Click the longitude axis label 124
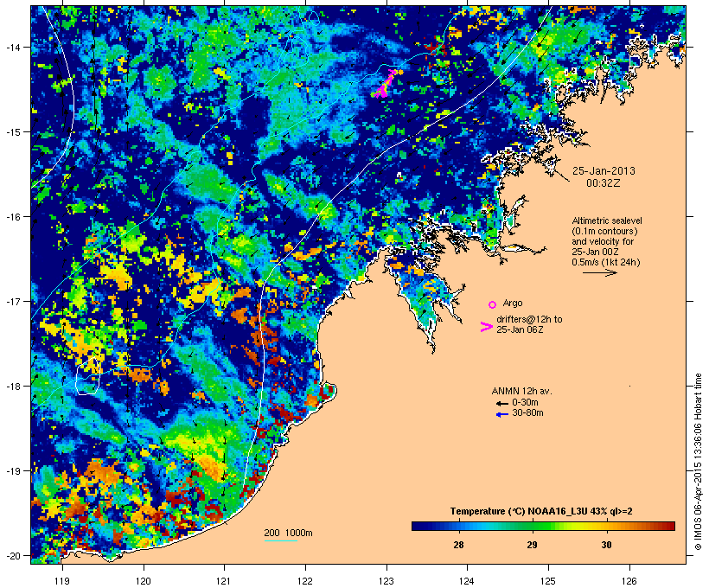Image resolution: width=709 pixels, height=588 pixels. 467,581
